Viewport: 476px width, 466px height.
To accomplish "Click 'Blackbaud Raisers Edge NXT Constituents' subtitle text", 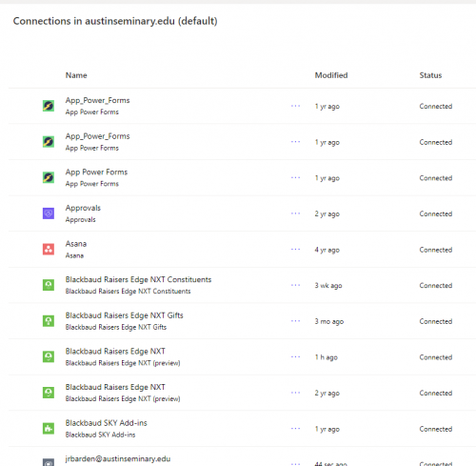I will [128, 292].
